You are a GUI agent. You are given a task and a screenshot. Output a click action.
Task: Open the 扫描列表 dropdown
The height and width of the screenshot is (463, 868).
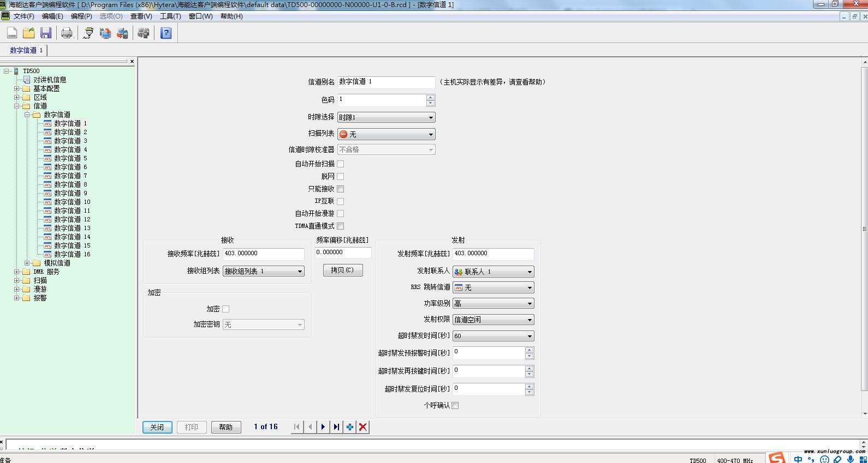387,134
